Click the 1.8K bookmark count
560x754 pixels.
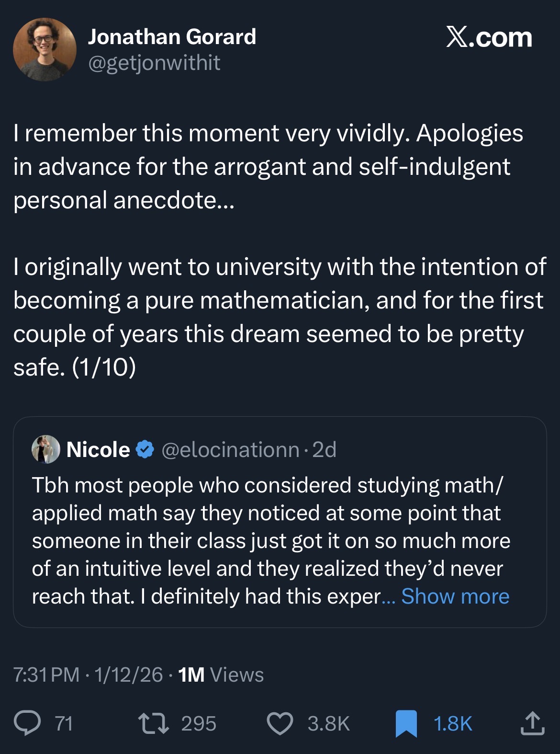[x=453, y=723]
